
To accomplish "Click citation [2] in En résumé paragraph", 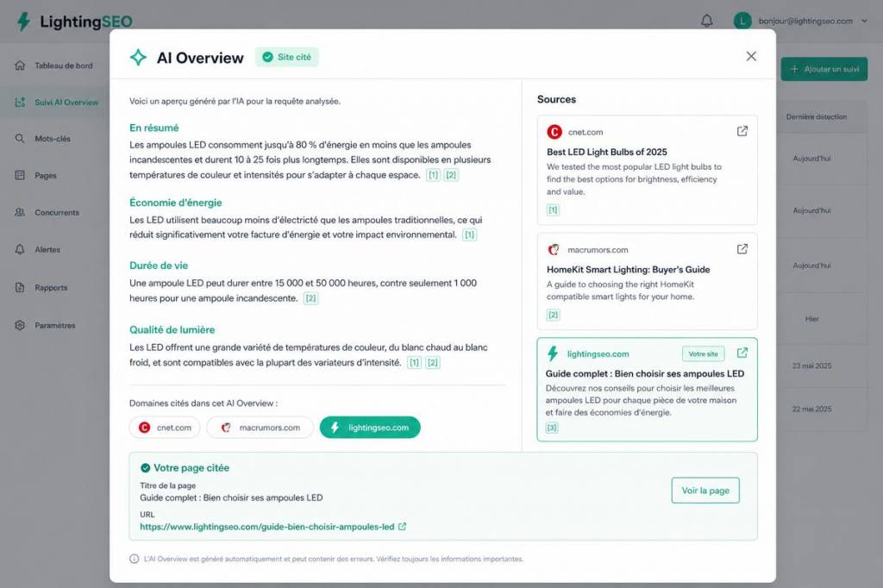I will (451, 175).
